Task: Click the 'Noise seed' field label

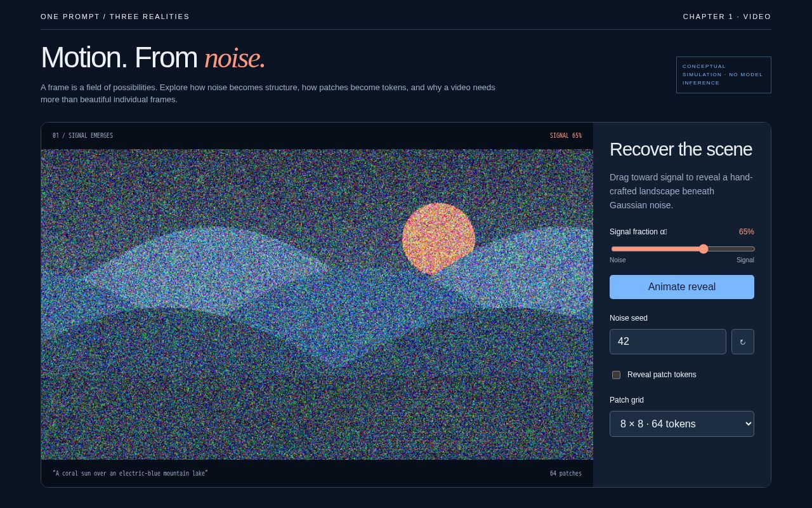Action: click(629, 318)
